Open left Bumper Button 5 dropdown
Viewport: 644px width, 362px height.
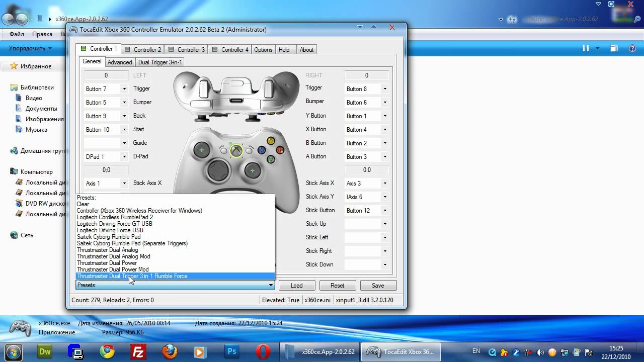[x=124, y=103]
